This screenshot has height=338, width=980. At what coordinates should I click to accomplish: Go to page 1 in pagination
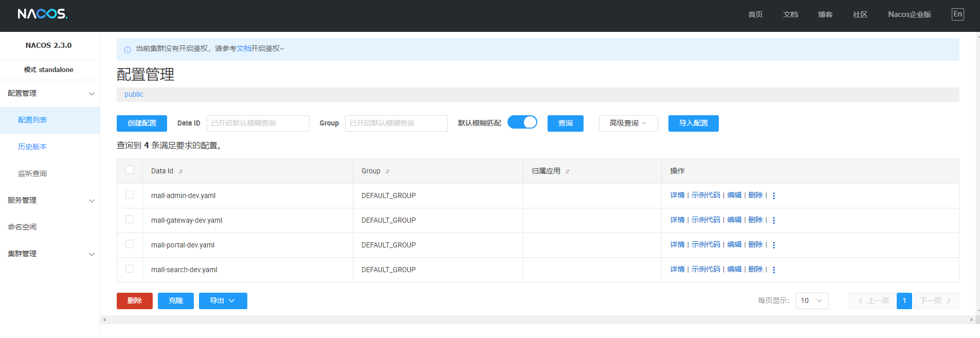[904, 301]
